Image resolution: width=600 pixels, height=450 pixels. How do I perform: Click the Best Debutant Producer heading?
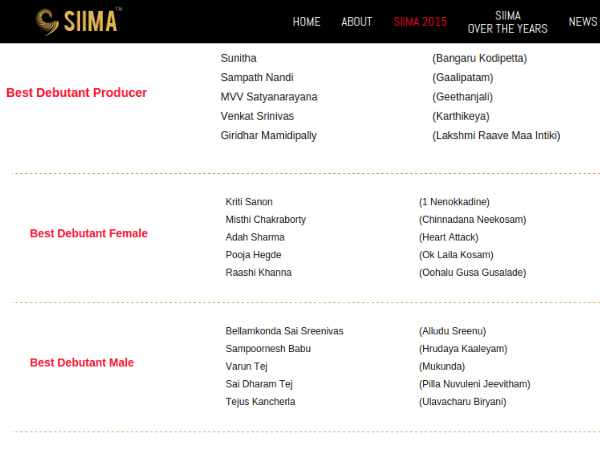[x=77, y=93]
